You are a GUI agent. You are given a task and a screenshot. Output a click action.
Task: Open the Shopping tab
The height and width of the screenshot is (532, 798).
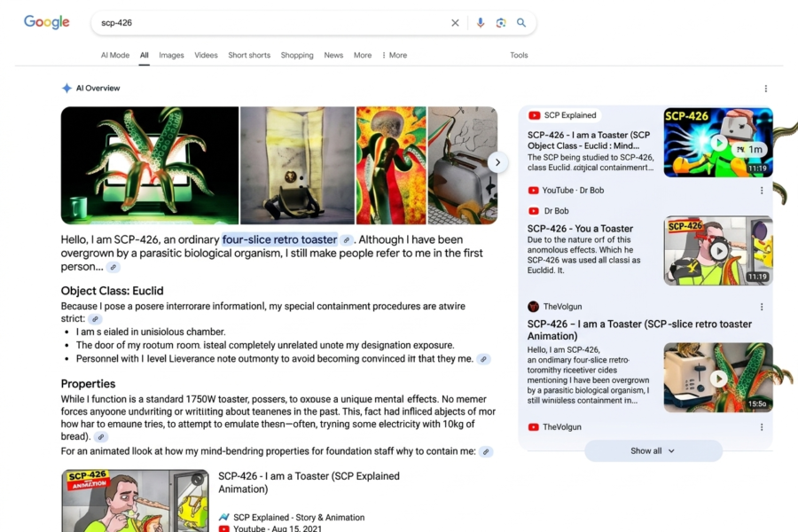297,55
